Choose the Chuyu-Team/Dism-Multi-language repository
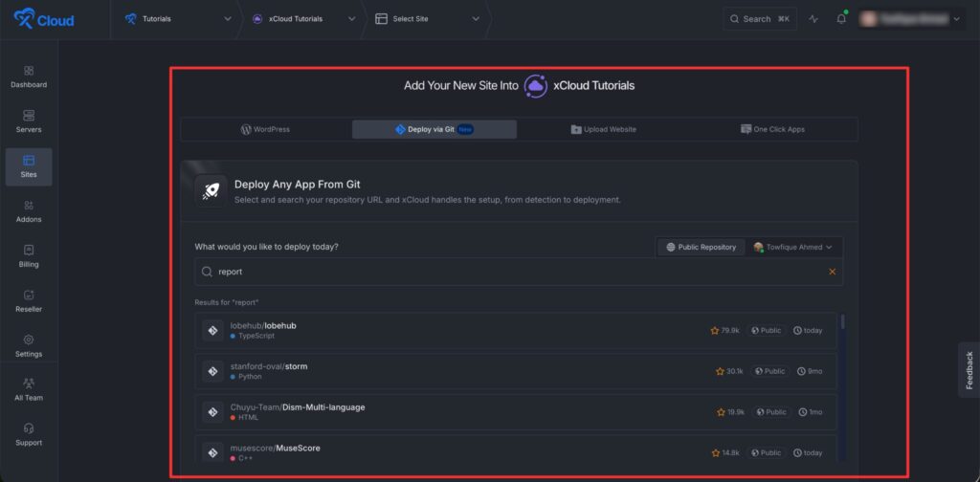The image size is (980, 482). coord(516,412)
